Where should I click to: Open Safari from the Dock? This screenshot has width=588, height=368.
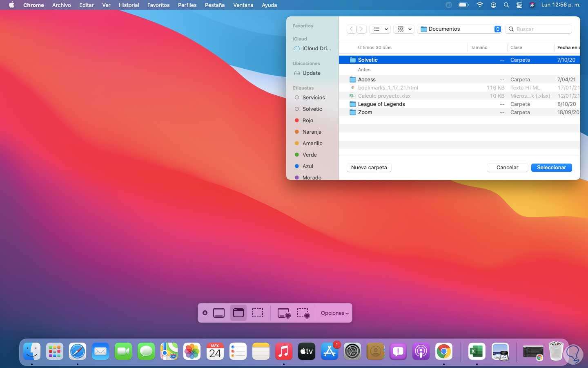78,352
